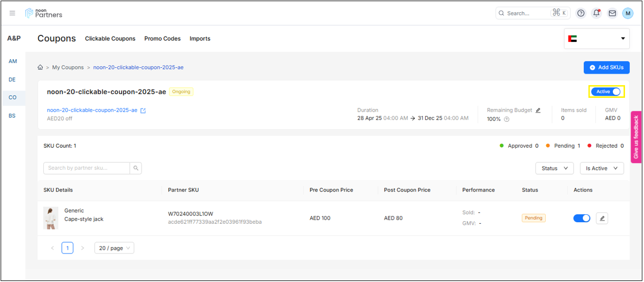Switch to the Promo Codes tab
The width and height of the screenshot is (644, 282).
click(162, 39)
